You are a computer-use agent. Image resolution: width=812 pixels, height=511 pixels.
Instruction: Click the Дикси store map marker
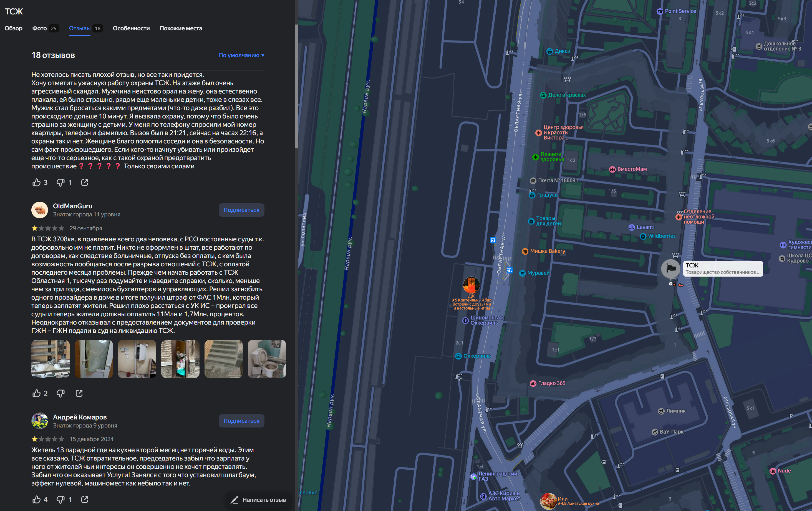(x=550, y=51)
